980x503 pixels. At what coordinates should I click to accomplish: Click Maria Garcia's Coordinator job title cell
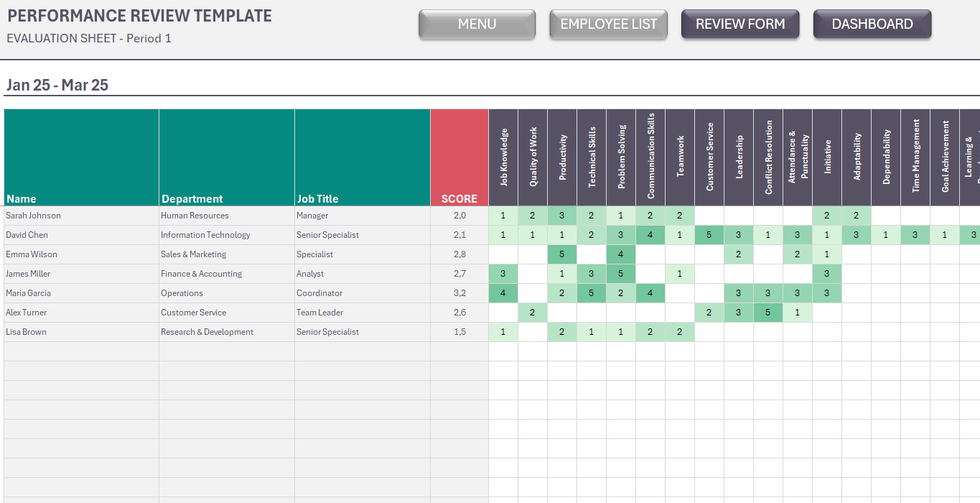coord(362,293)
